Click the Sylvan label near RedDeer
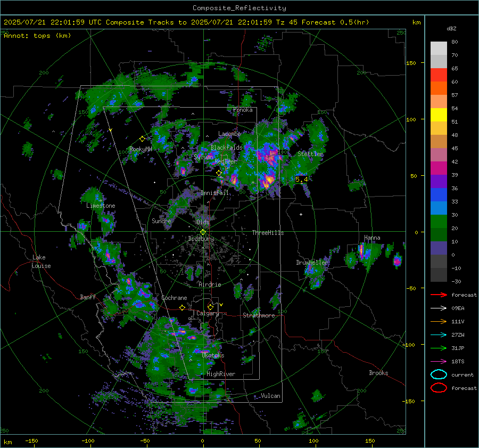 [x=203, y=157]
